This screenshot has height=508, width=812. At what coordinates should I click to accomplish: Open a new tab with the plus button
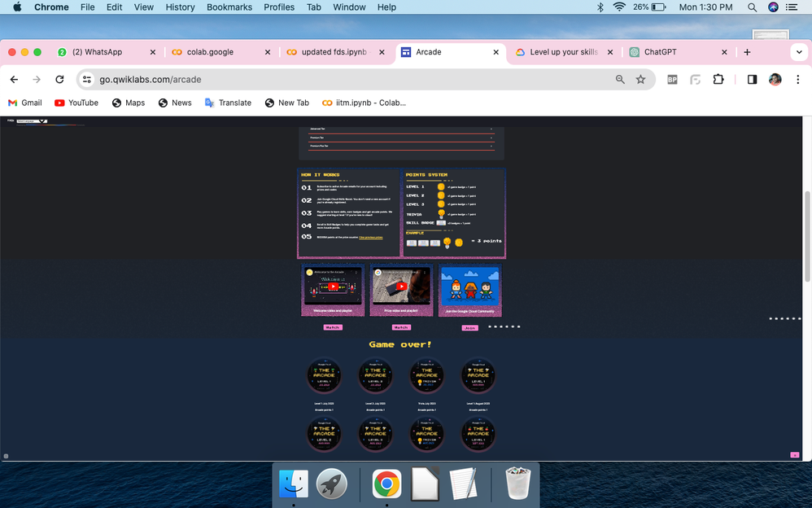[x=747, y=52]
